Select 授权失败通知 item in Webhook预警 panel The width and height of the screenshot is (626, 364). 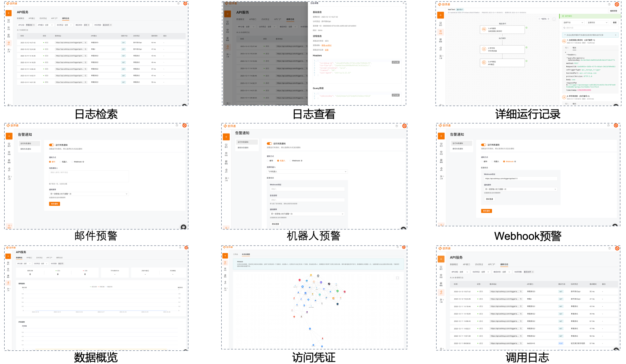point(458,149)
